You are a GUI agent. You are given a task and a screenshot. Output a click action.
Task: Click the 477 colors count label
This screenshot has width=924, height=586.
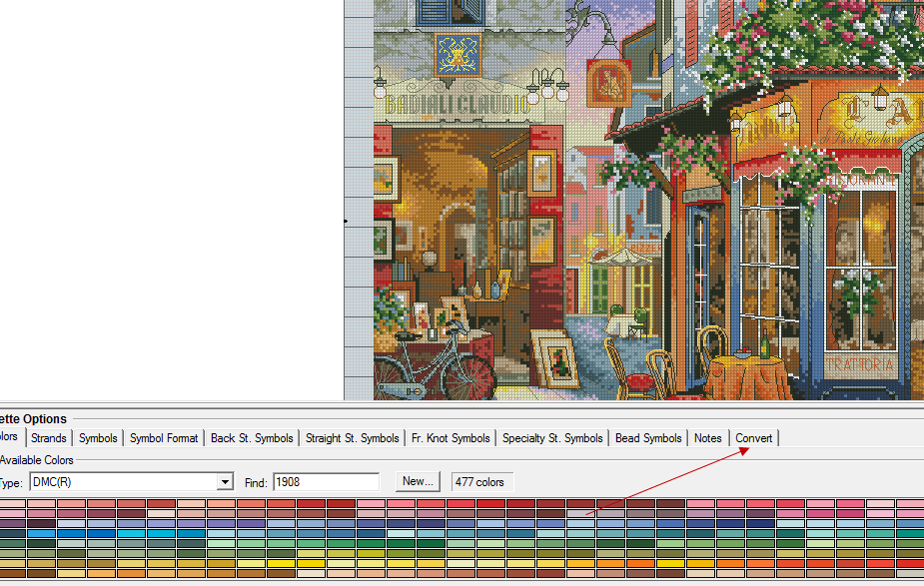point(481,482)
